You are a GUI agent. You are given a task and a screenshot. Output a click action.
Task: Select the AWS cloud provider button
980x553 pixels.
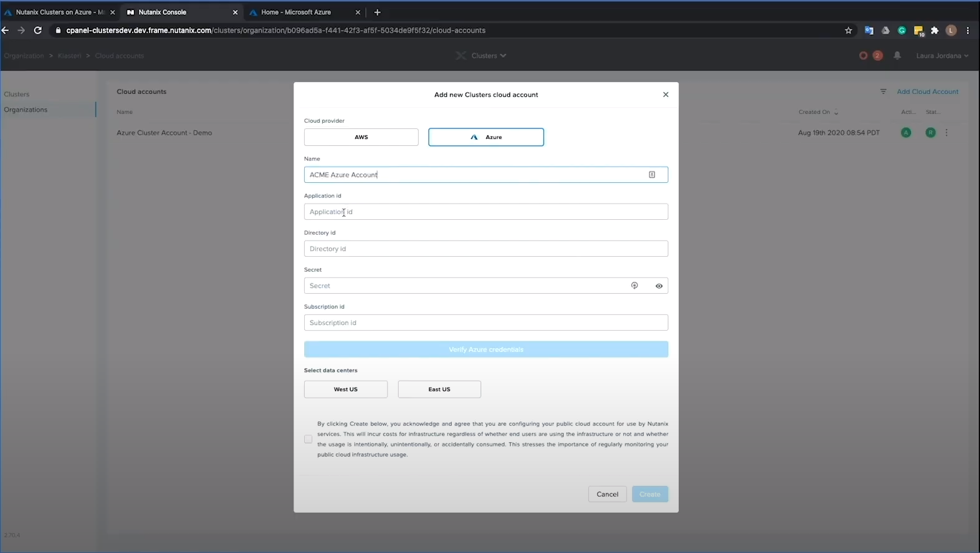point(361,137)
